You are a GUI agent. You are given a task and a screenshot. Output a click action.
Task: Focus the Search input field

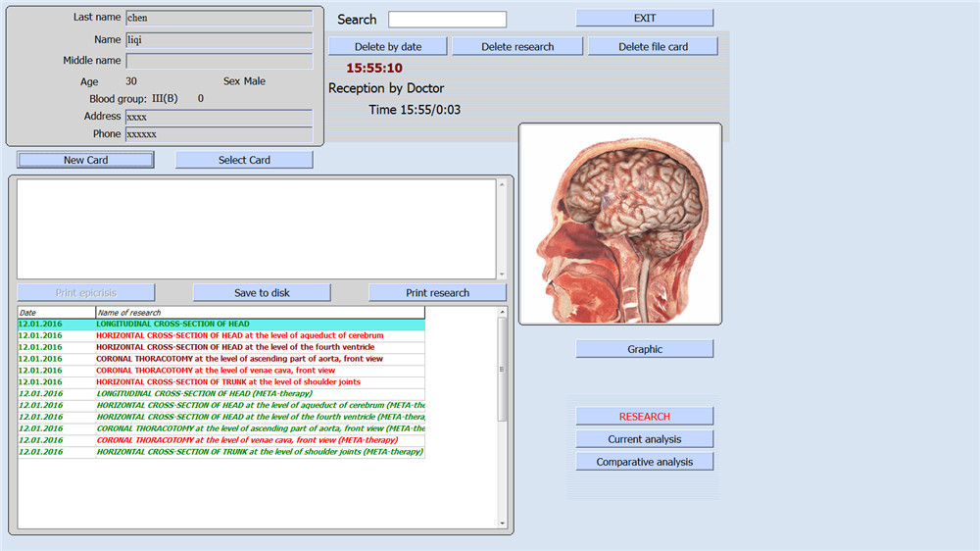pyautogui.click(x=447, y=20)
